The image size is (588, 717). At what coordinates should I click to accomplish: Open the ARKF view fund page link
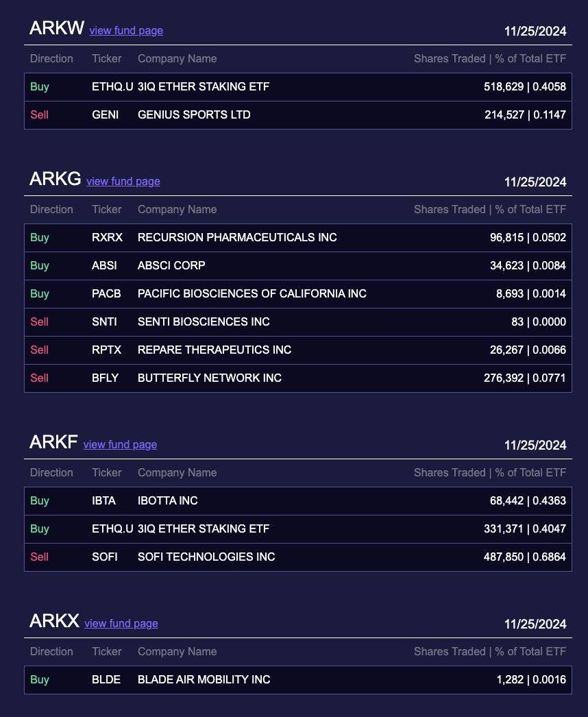[120, 445]
